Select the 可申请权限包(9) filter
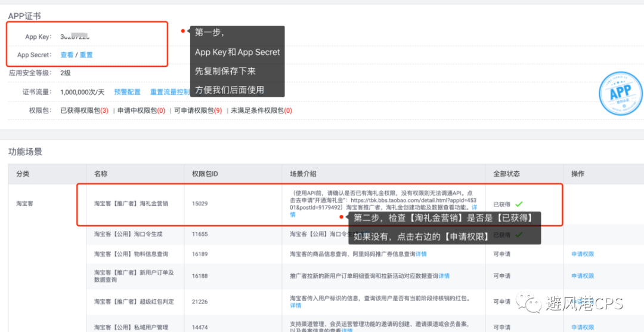 [198, 110]
